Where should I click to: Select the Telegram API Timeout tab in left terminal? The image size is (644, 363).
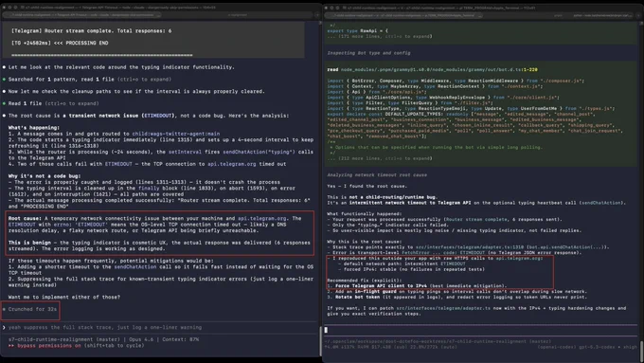pyautogui.click(x=80, y=15)
